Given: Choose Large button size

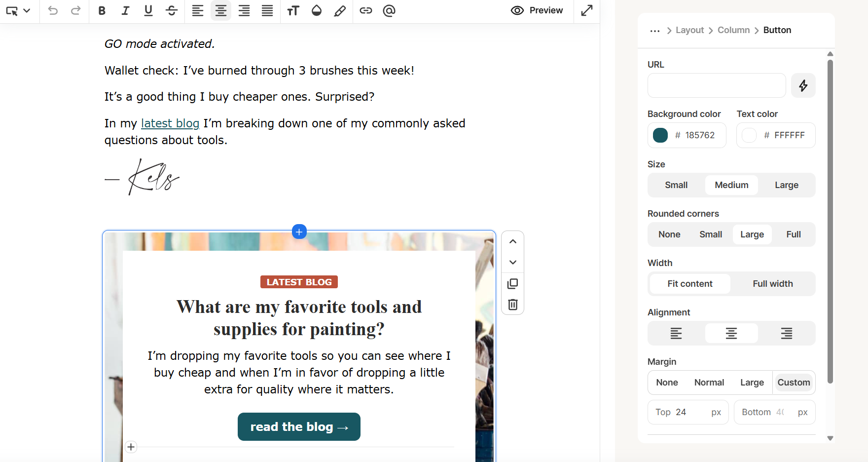Looking at the screenshot, I should click(x=786, y=185).
